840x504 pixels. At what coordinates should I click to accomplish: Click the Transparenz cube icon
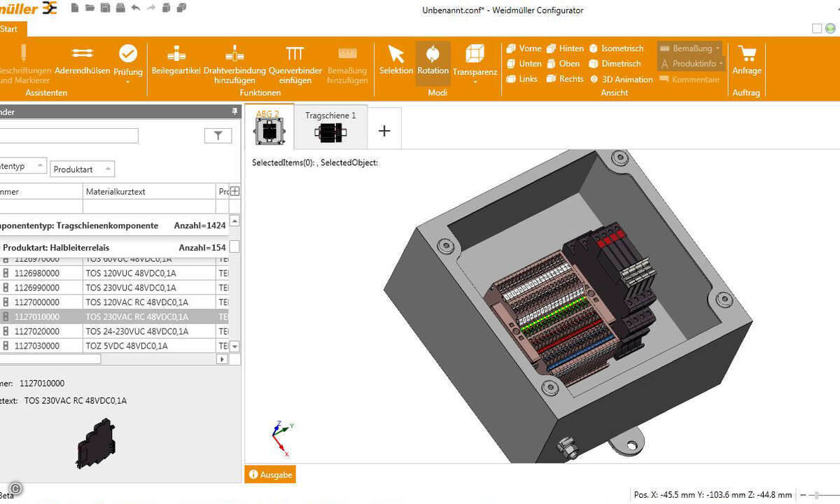click(x=475, y=54)
